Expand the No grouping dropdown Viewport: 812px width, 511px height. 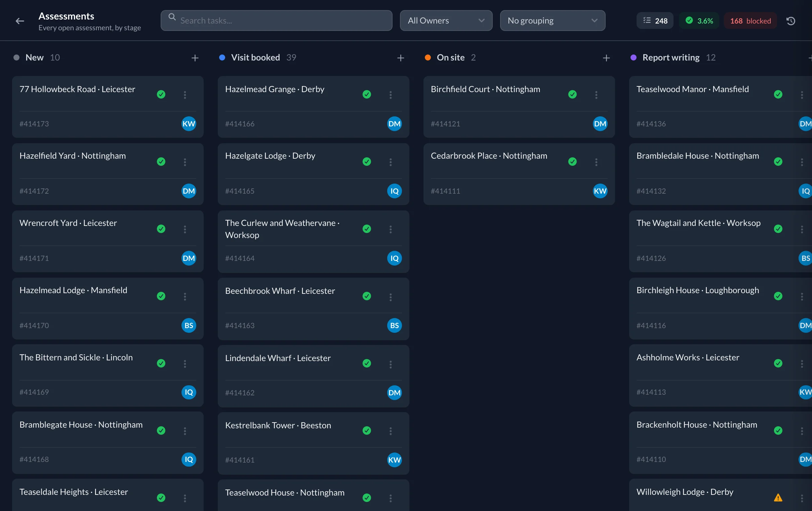coord(553,21)
